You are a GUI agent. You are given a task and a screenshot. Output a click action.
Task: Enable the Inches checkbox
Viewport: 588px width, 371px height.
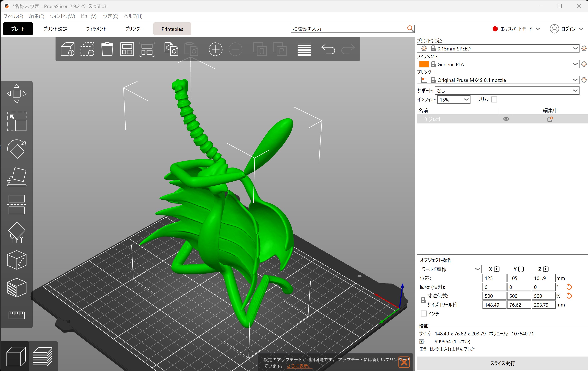click(x=424, y=313)
